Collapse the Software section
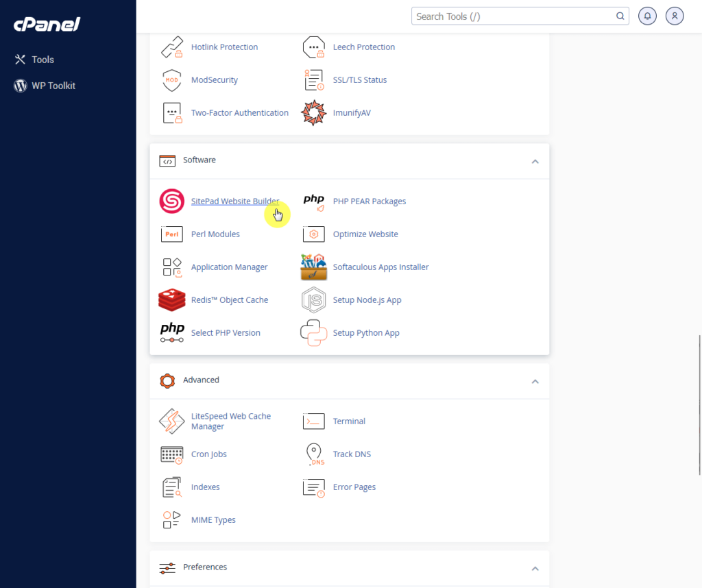The image size is (702, 588). [535, 161]
